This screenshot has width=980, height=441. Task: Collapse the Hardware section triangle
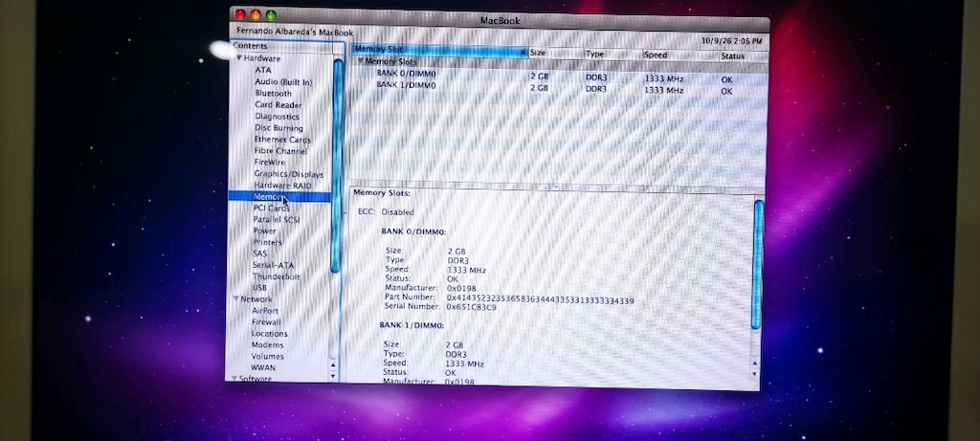click(x=239, y=58)
